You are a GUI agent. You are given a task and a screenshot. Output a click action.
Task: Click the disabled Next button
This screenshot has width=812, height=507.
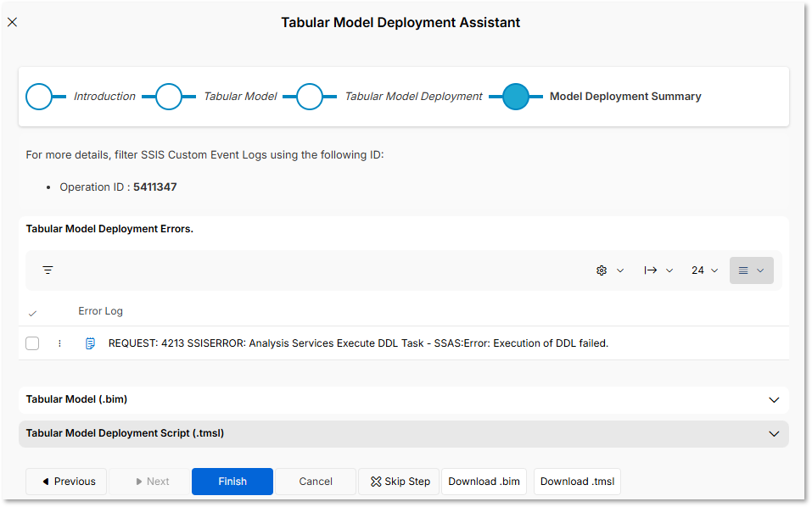[x=149, y=482]
